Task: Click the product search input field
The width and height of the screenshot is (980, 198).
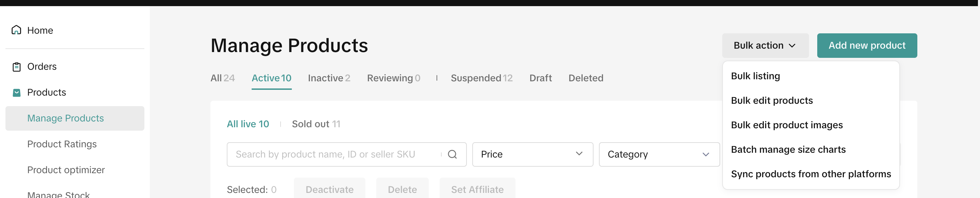Action: click(x=335, y=154)
